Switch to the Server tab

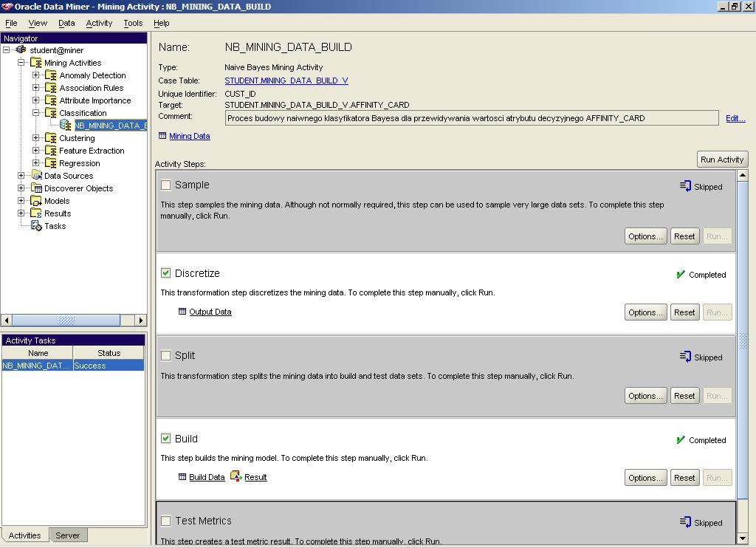pyautogui.click(x=67, y=535)
